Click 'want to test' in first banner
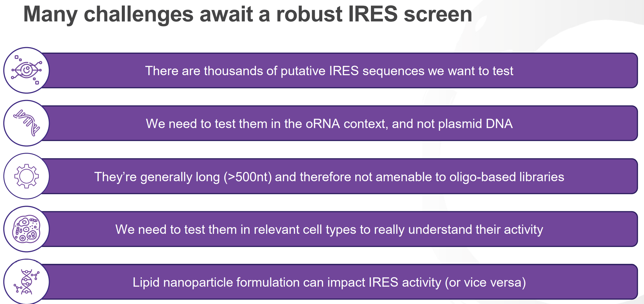Image resolution: width=644 pixels, height=304 pixels. coord(481,71)
